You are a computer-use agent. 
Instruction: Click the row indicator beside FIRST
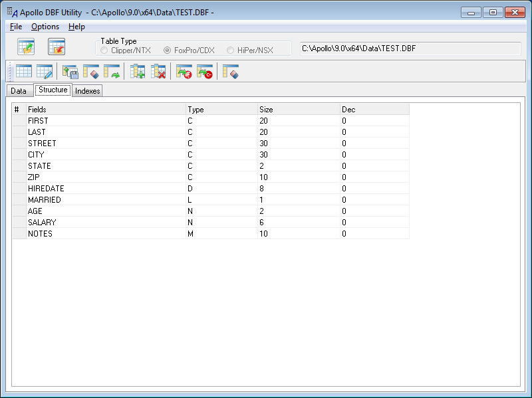click(19, 121)
